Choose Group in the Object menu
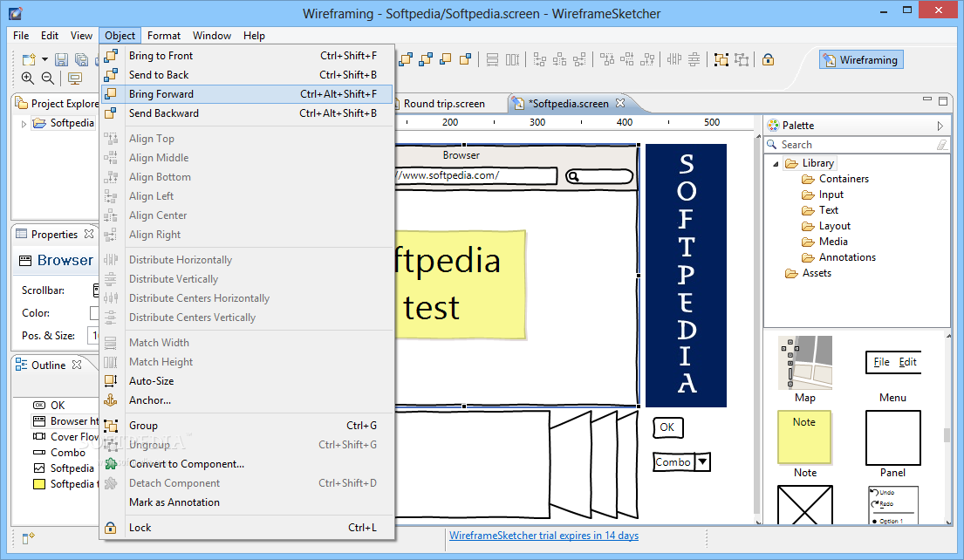This screenshot has height=560, width=964. [x=247, y=426]
